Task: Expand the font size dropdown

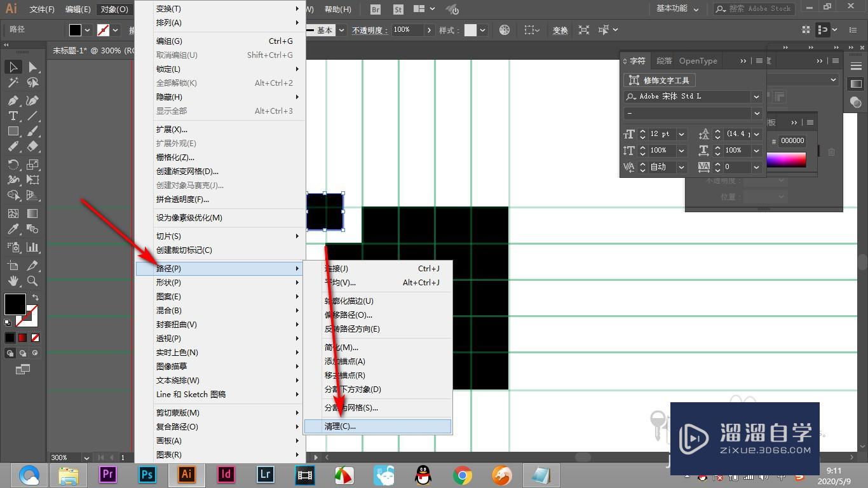Action: pos(681,134)
